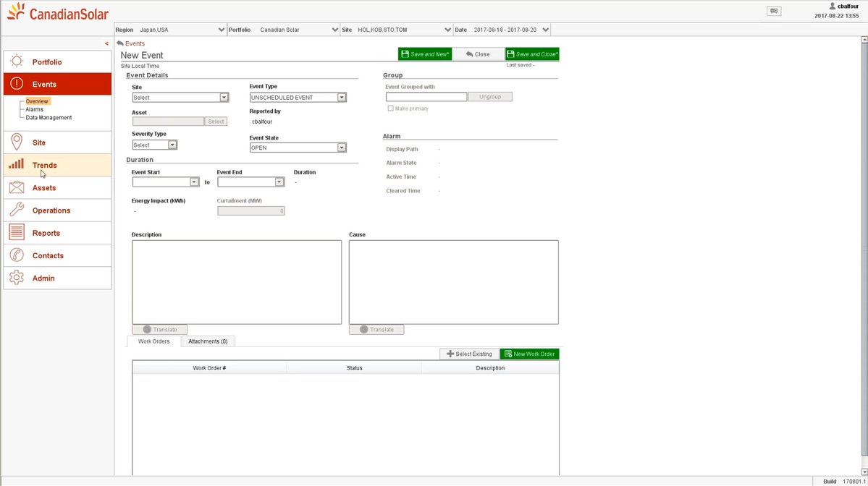The height and width of the screenshot is (486, 868).
Task: Click the scrollbar up arrow at right edge
Action: click(x=864, y=40)
